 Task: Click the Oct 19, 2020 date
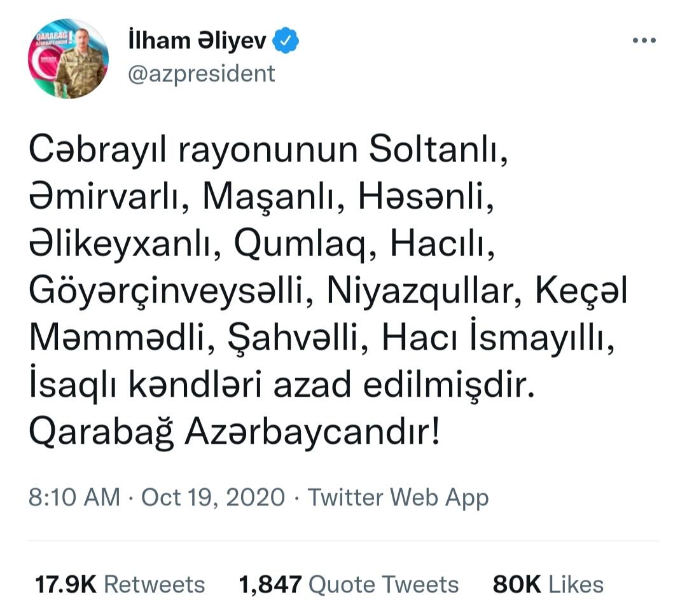(x=213, y=497)
